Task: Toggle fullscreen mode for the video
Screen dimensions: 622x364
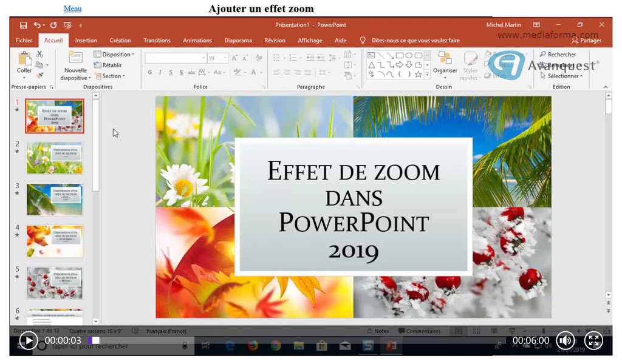Action: click(x=593, y=341)
